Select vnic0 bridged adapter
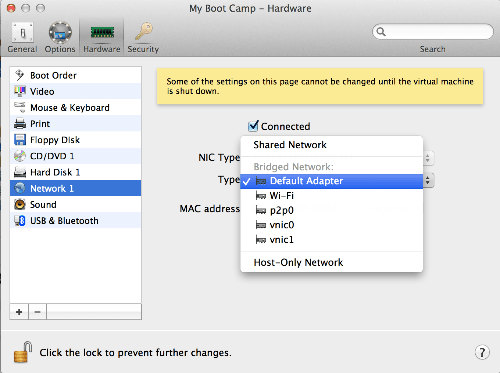 pyautogui.click(x=332, y=225)
